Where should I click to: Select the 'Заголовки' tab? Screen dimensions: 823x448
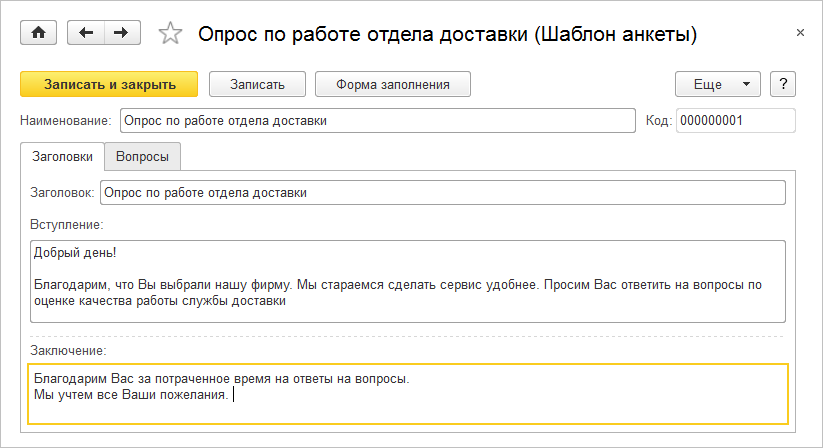(x=62, y=157)
